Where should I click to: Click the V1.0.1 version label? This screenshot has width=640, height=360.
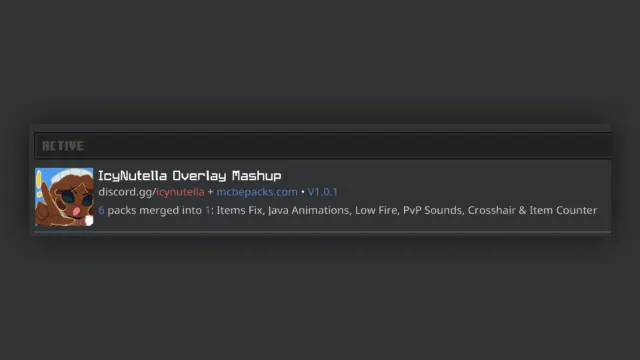pos(322,192)
